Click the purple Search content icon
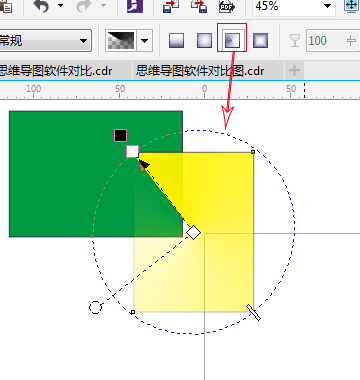This screenshot has width=360, height=380. coord(135,6)
